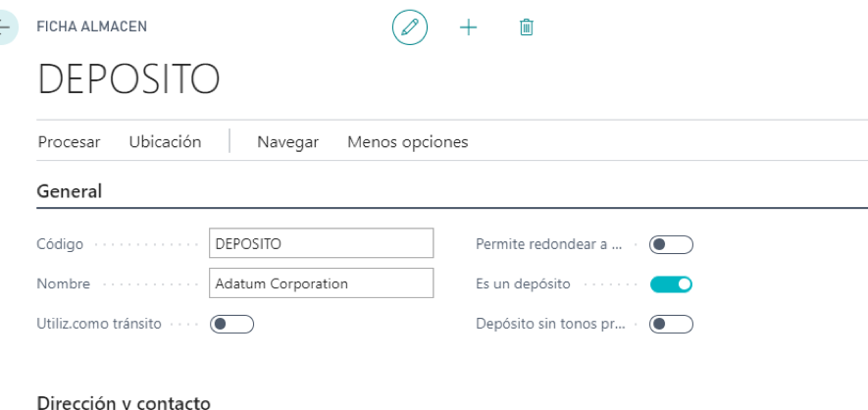Screen dimensions: 868x410
Task: Go back using the arrow icon
Action: [x=6, y=27]
